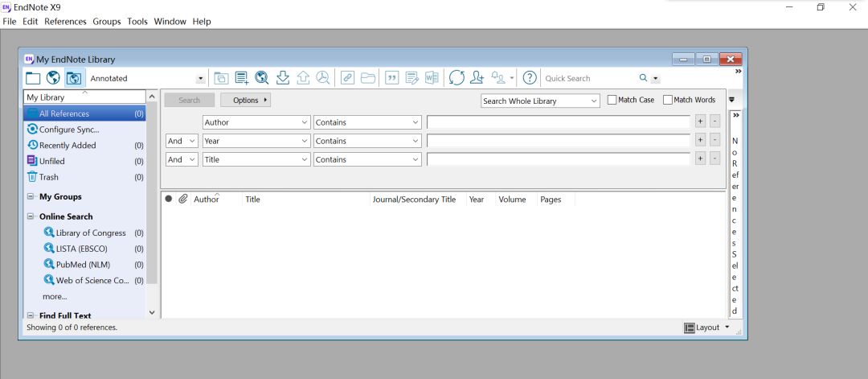Remove the Year search row with minus
868x379 pixels.
(x=714, y=140)
